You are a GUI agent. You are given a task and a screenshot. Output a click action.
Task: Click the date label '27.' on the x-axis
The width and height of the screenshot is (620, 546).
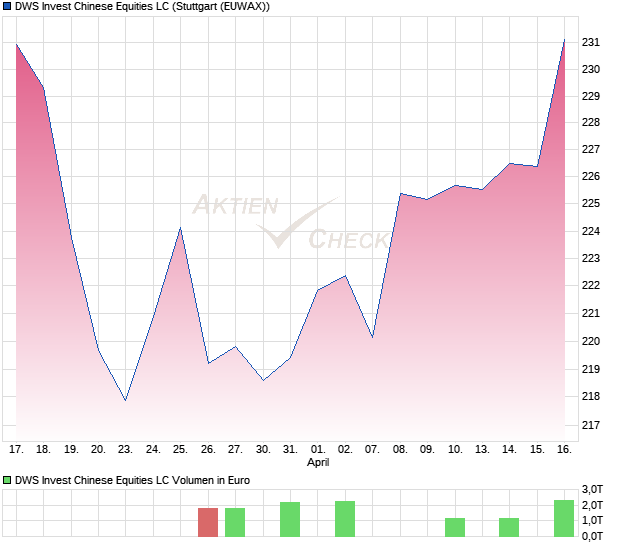click(x=235, y=450)
